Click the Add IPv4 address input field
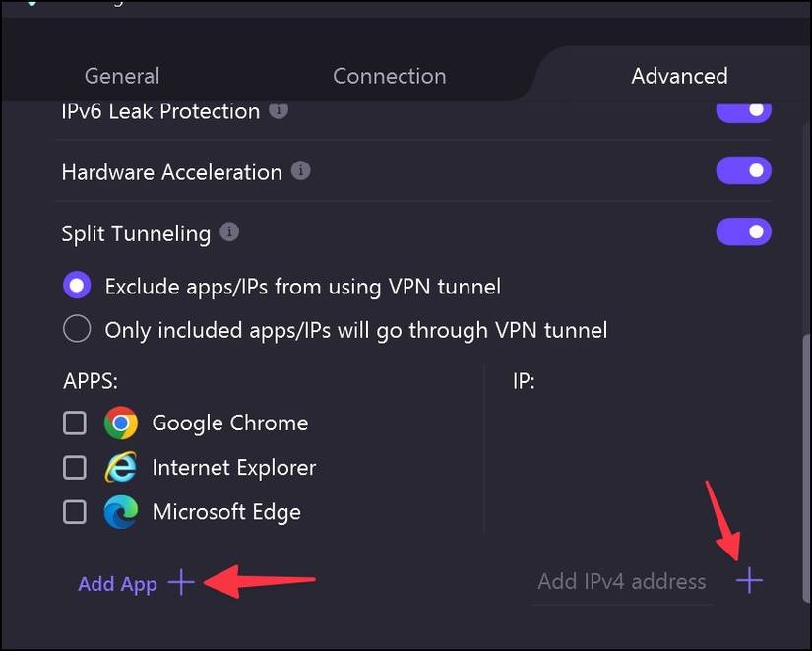 (621, 581)
